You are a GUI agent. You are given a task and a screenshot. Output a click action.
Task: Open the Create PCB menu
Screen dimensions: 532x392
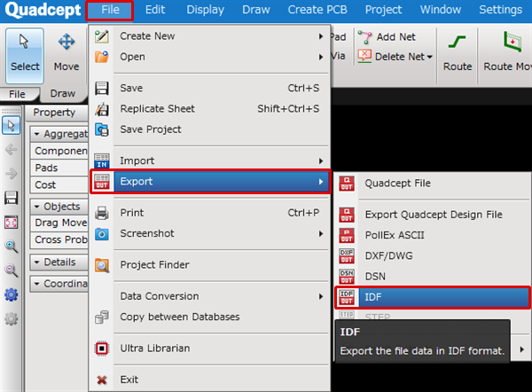tap(317, 10)
